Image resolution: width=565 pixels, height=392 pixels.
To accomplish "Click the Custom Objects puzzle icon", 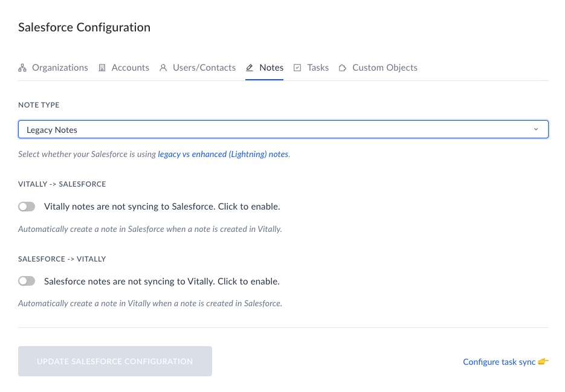I will [x=342, y=68].
